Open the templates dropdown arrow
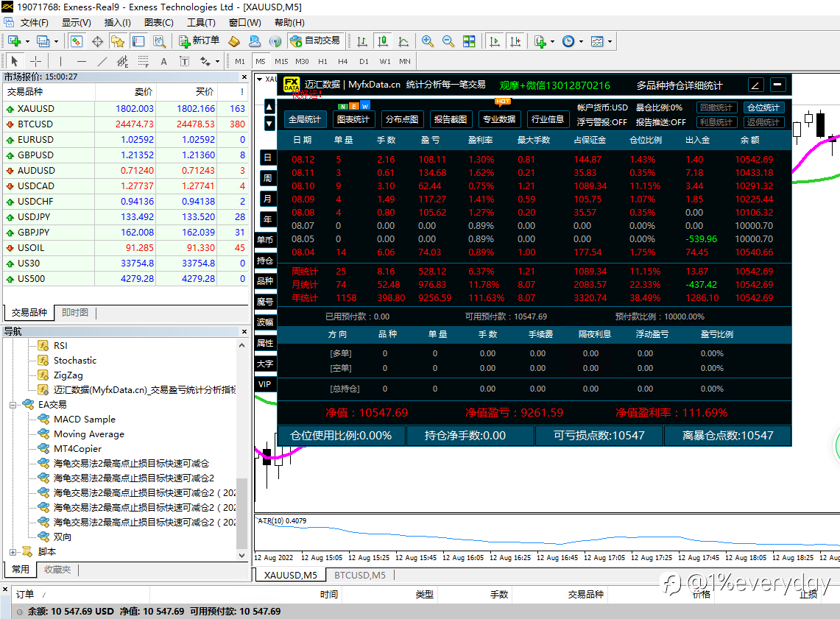Screen dimensions: 840x619 click(610, 42)
